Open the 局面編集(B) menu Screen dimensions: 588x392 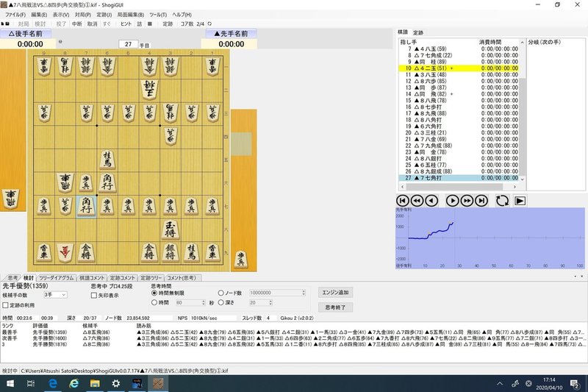(x=131, y=15)
